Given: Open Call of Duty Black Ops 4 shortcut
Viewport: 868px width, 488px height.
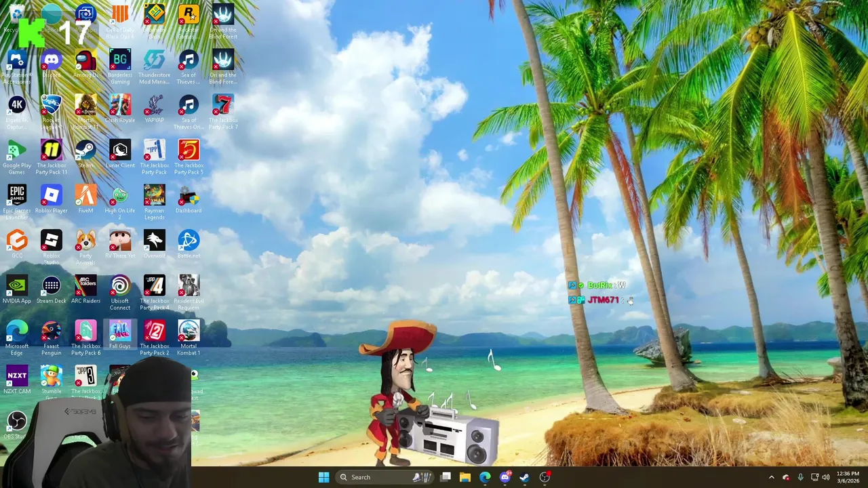Looking at the screenshot, I should coord(120,20).
